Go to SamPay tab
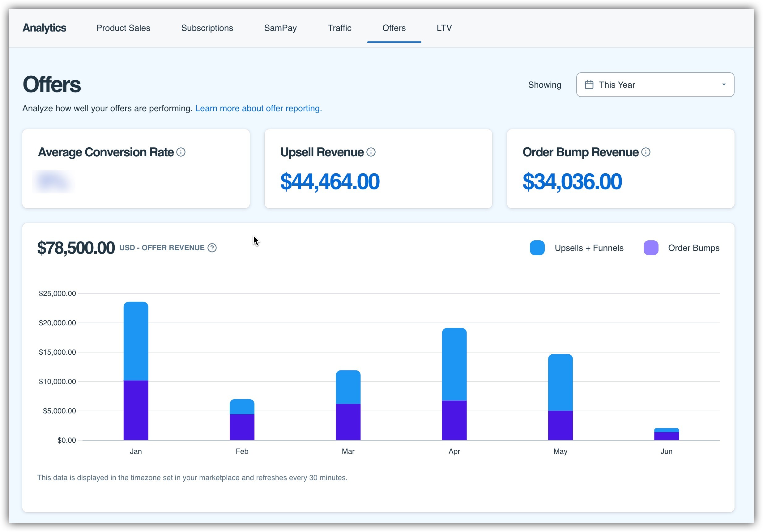Viewport: 763px width, 532px height. [x=280, y=28]
